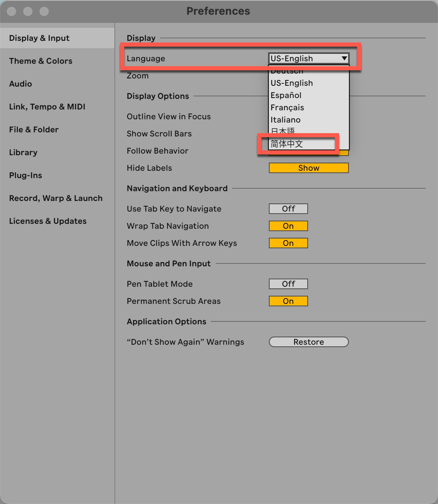
Task: Pick Italiano in the language list
Action: pos(286,120)
